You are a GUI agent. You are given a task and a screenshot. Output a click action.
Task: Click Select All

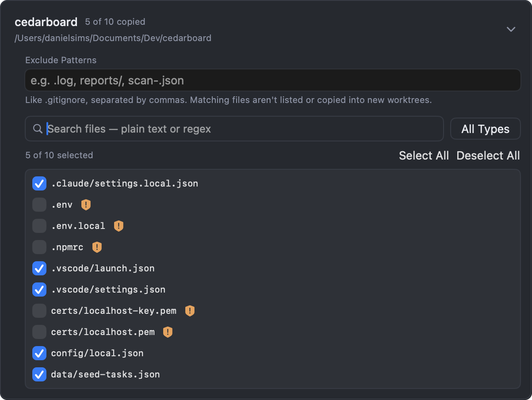click(424, 156)
